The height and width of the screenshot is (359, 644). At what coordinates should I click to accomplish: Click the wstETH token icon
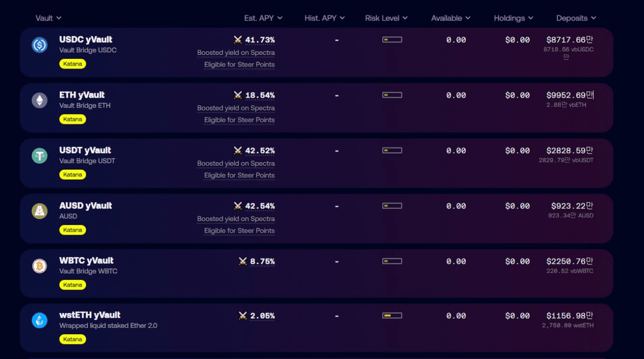click(40, 320)
